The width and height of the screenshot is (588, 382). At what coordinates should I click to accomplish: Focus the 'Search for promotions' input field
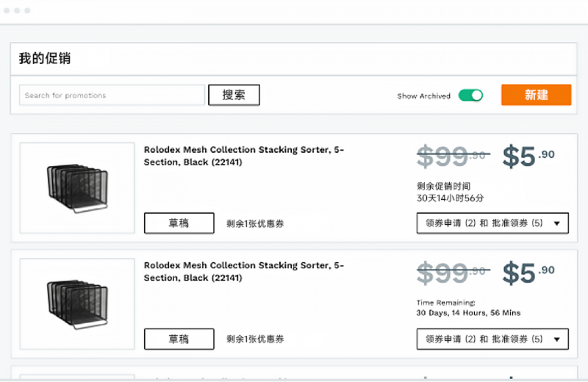pos(112,95)
